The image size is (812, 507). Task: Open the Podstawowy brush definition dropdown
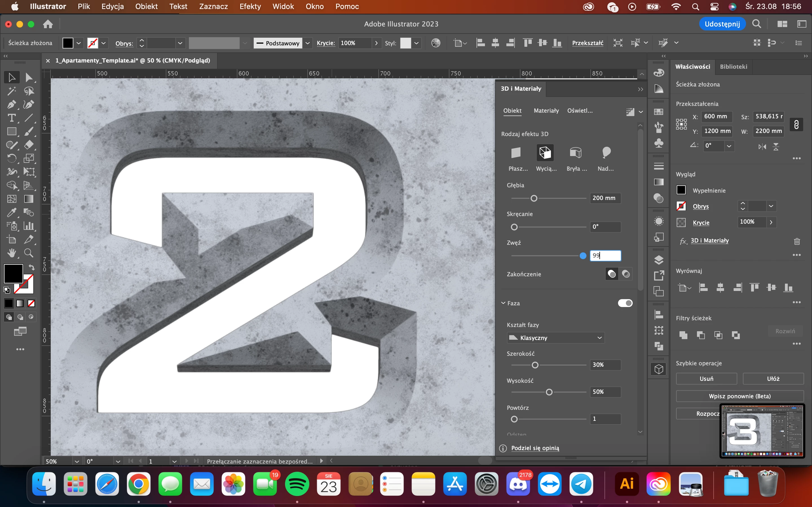[x=307, y=43]
